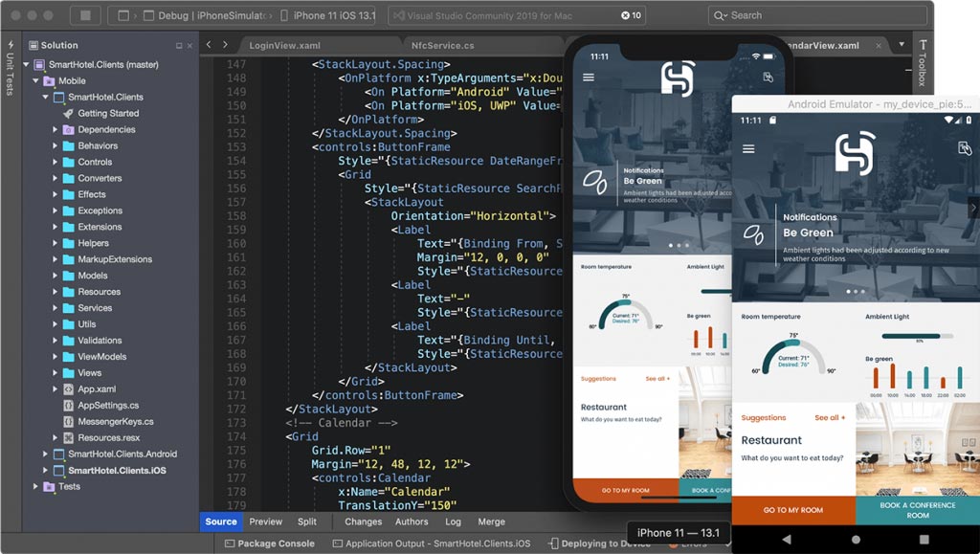Collapse the Mobile folder
This screenshot has width=980, height=554.
point(35,80)
